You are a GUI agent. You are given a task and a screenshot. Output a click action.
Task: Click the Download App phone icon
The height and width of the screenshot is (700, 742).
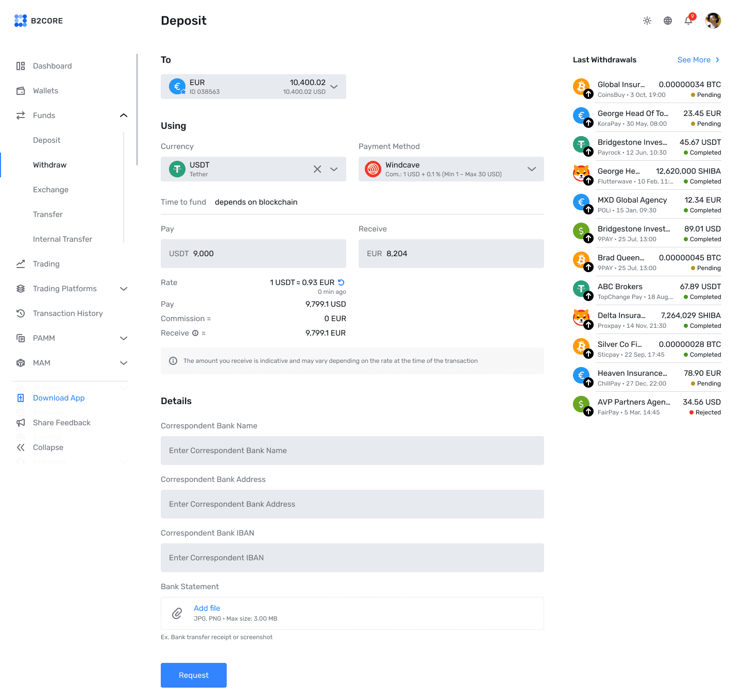tap(21, 398)
